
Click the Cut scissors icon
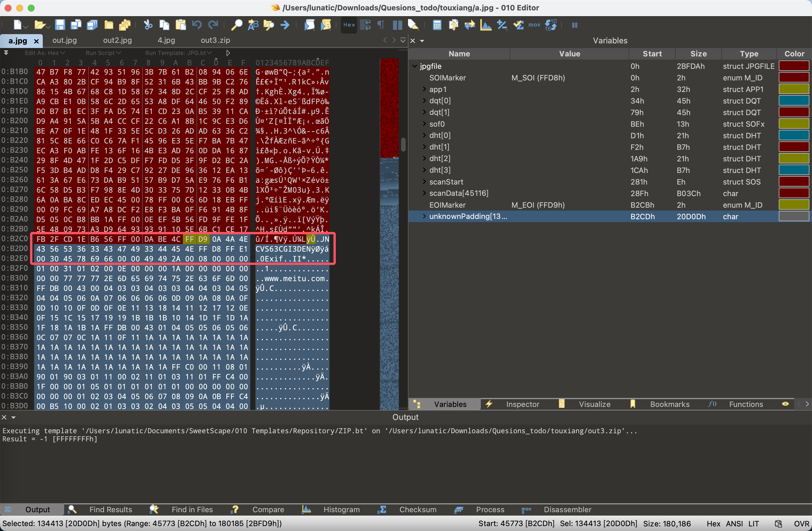(148, 25)
